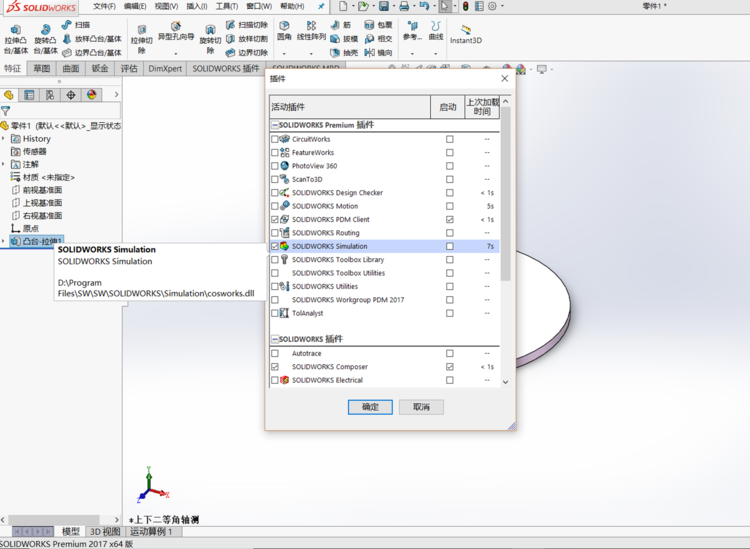Viewport: 750px width, 549px height.
Task: Open the 文件(F) menu
Action: (104, 6)
